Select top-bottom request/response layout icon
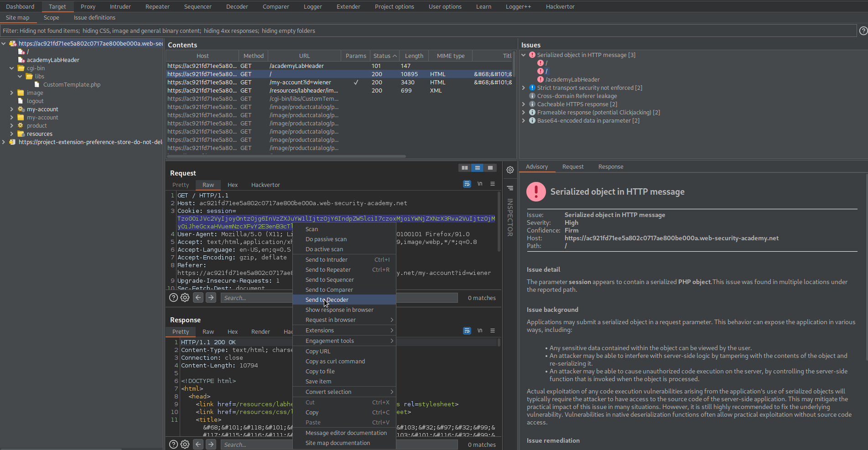This screenshot has height=450, width=868. point(477,168)
